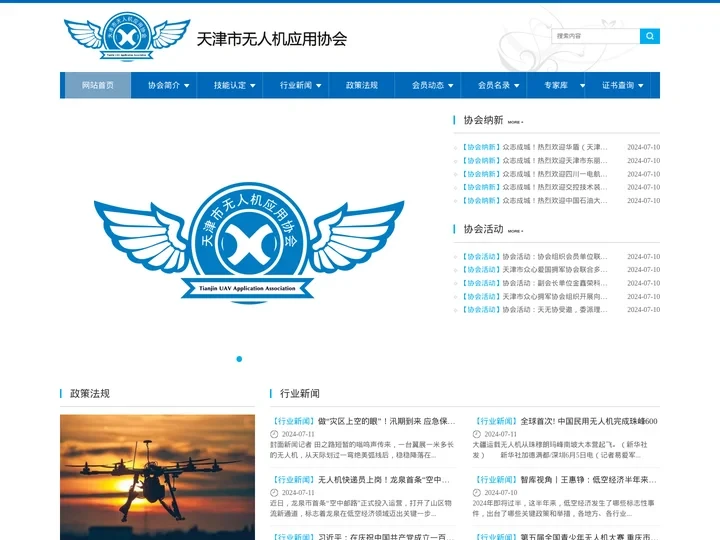Screen dimensions: 720x540
Task: Open 天津市众心爱国拥军协会联合多… item
Action: click(555, 270)
